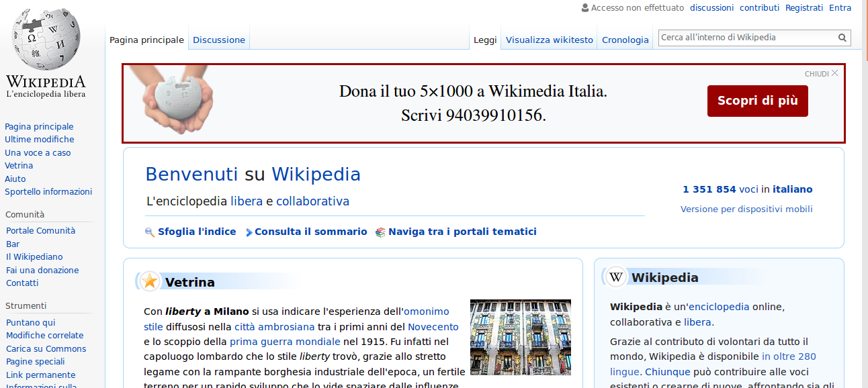The height and width of the screenshot is (388, 868).
Task: Click the Wikipedia globe logo
Action: pyautogui.click(x=46, y=40)
